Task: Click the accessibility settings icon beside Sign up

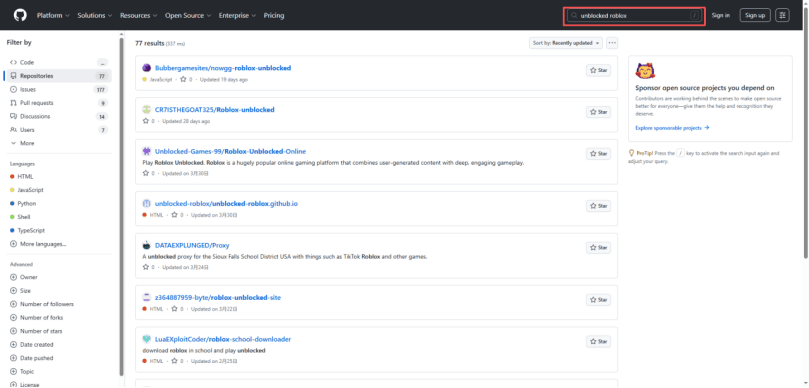Action: [x=783, y=15]
